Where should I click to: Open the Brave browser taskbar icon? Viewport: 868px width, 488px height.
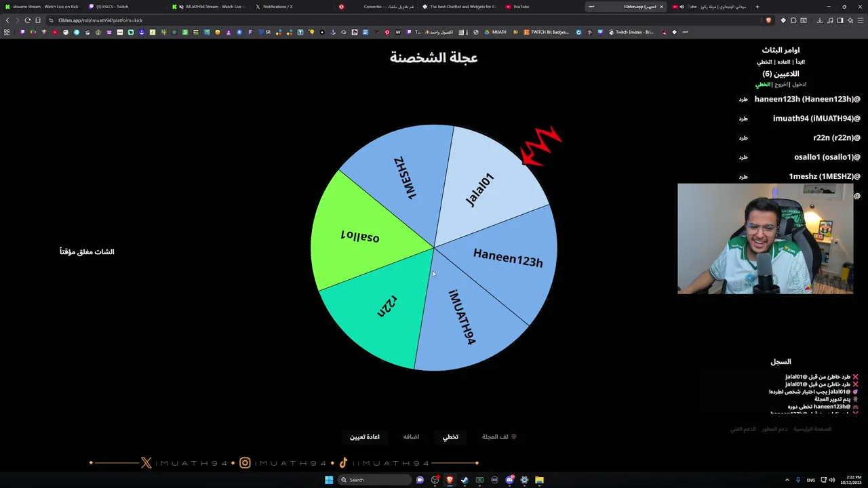tap(450, 480)
